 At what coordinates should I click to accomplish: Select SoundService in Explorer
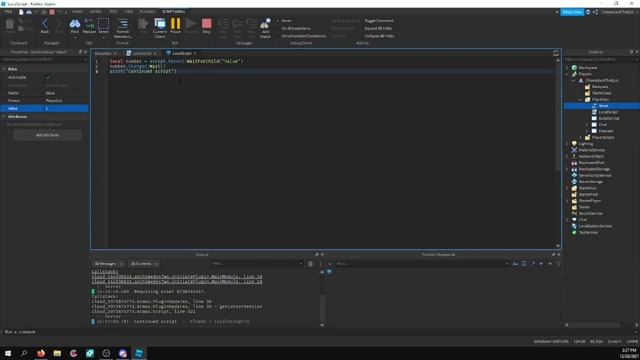pyautogui.click(x=590, y=213)
